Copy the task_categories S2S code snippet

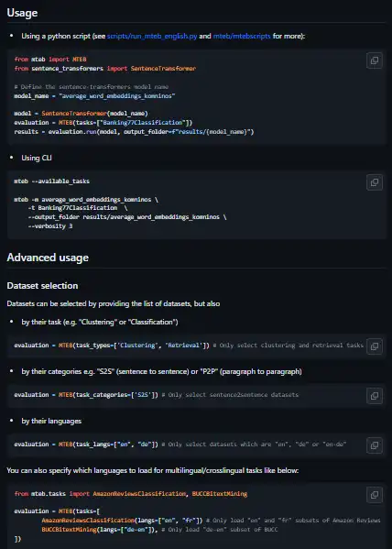[375, 396]
